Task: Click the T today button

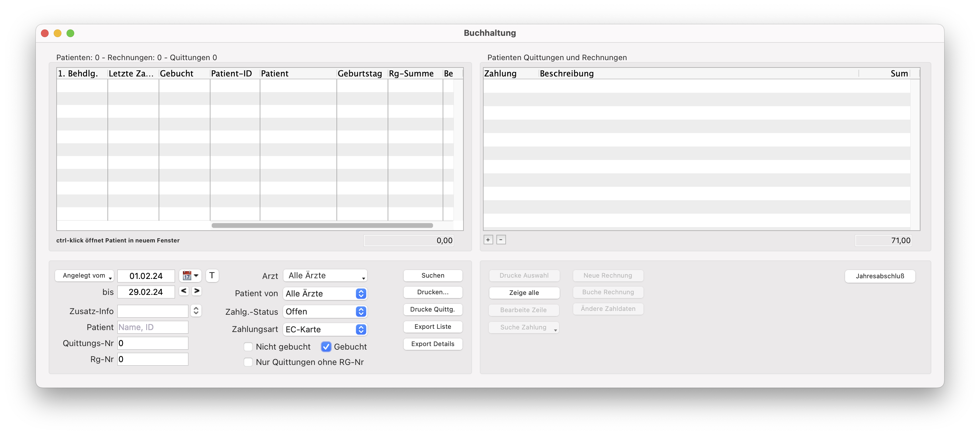Action: click(x=212, y=275)
